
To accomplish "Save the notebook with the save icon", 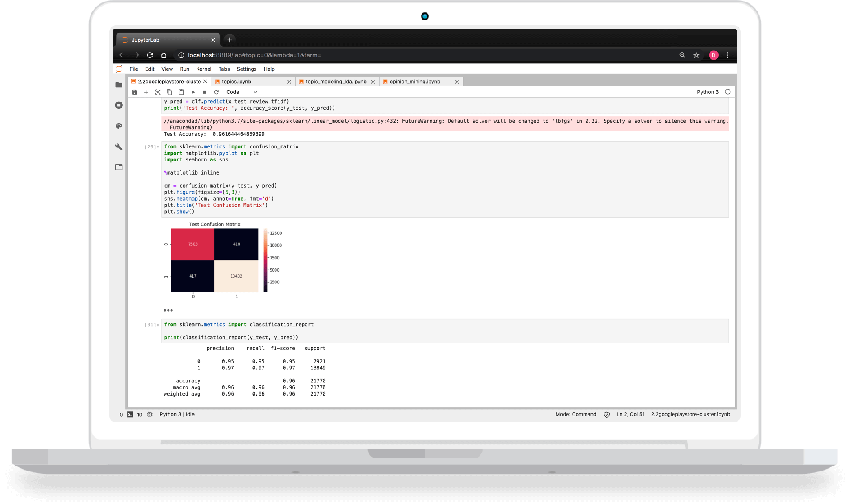I will click(x=134, y=92).
